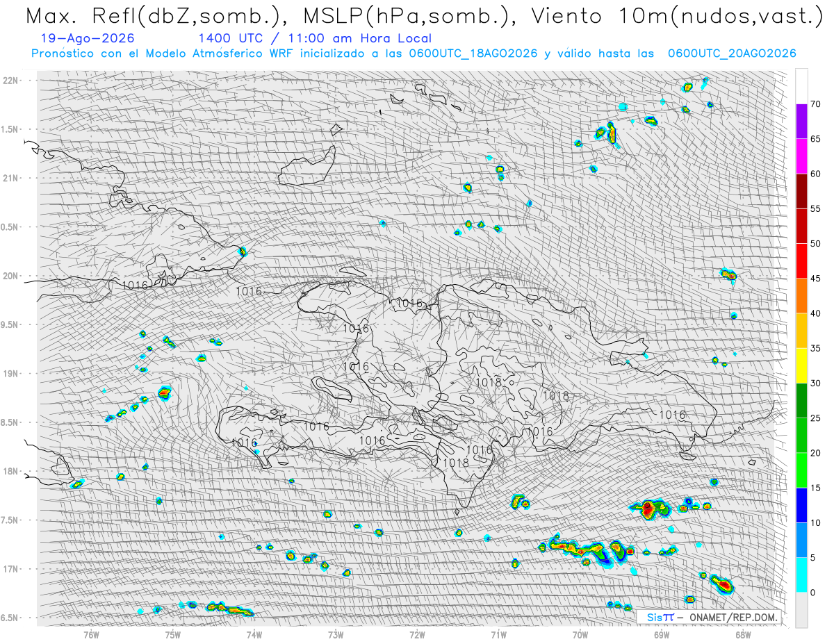This screenshot has width=834, height=644.
Task: Click the colorbar value label '45'
Action: [815, 279]
